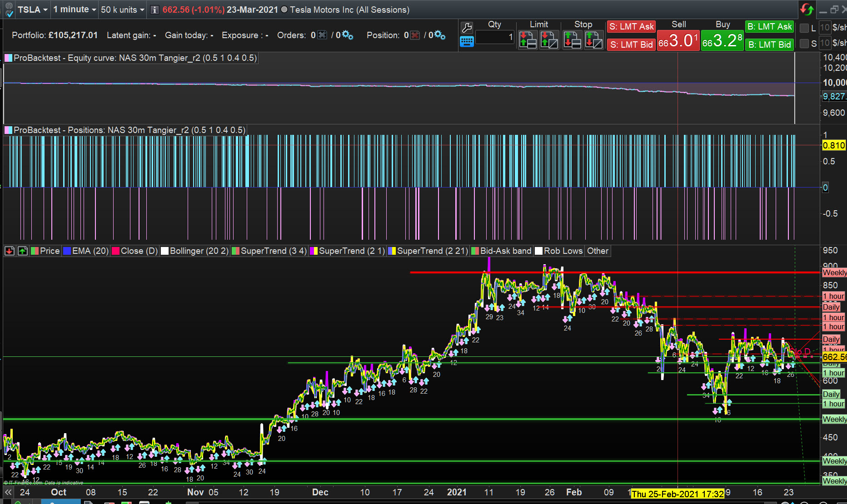
Task: Open the 50 k units dropdown
Action: 122,10
